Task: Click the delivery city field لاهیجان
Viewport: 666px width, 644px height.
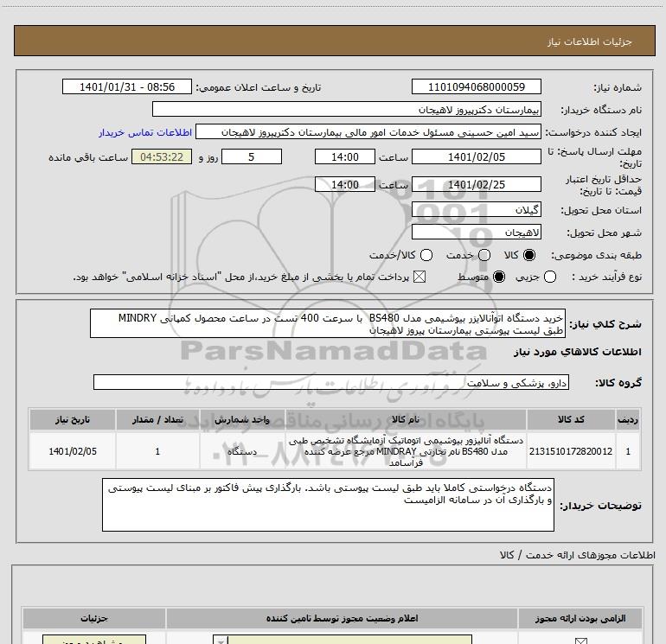Action: (x=476, y=233)
